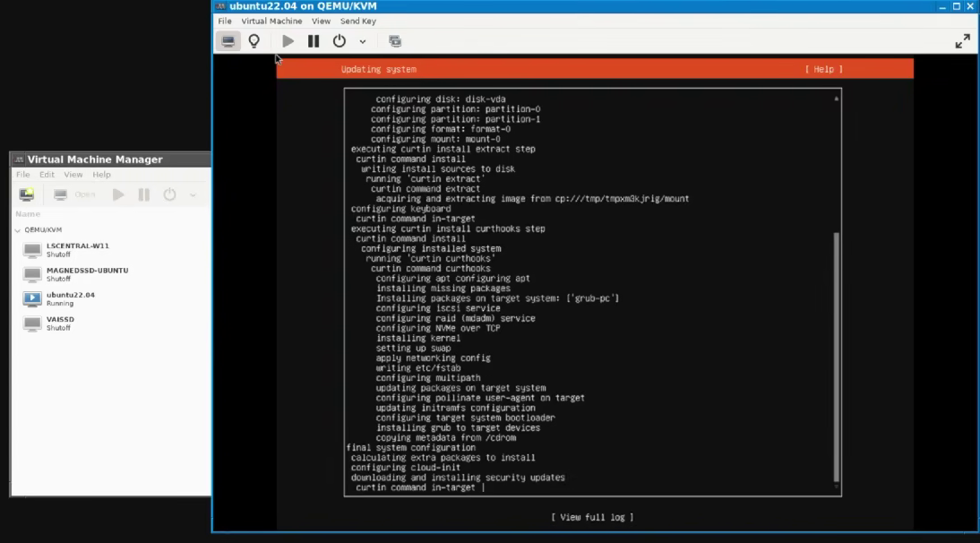Select the MAGNEDSSD-UBUNTU virtual machine
Screen dimensions: 980x543
(x=110, y=274)
